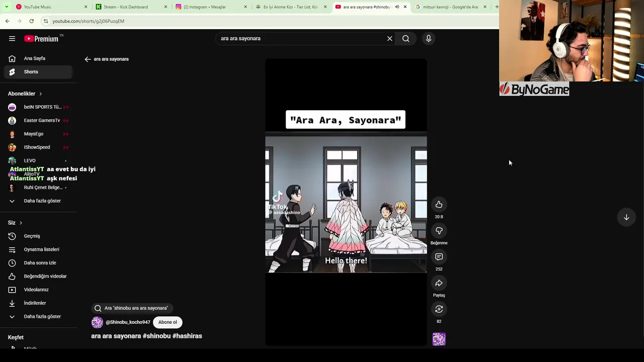Go to next short with down arrow

point(626,217)
